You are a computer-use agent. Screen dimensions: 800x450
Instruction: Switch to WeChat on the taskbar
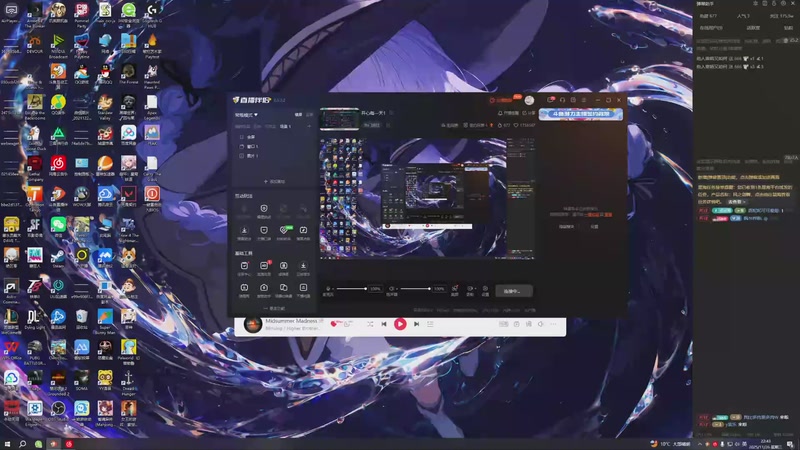38,444
